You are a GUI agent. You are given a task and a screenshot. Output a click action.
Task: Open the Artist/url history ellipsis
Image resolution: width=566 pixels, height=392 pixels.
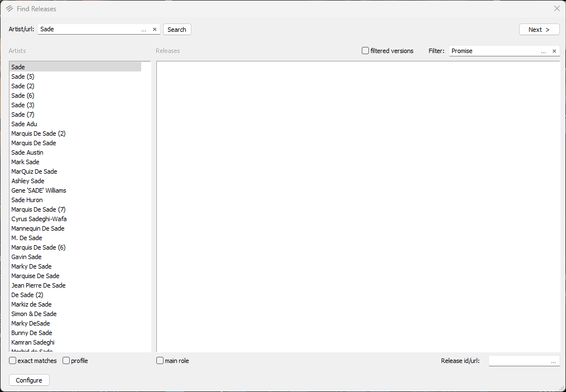point(143,30)
